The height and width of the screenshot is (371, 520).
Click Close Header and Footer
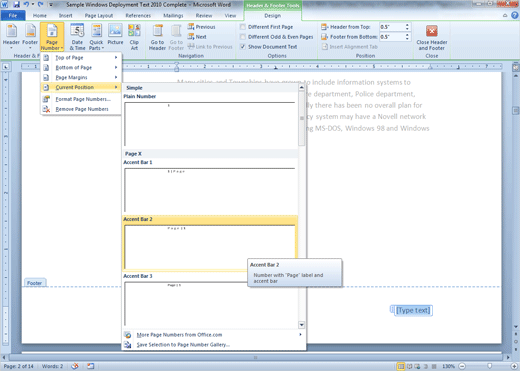coord(432,37)
